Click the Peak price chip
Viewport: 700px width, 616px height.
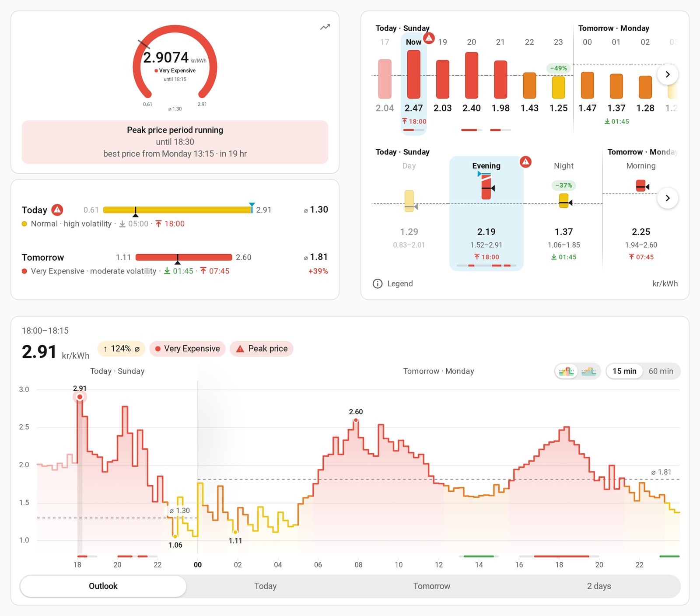click(x=262, y=349)
